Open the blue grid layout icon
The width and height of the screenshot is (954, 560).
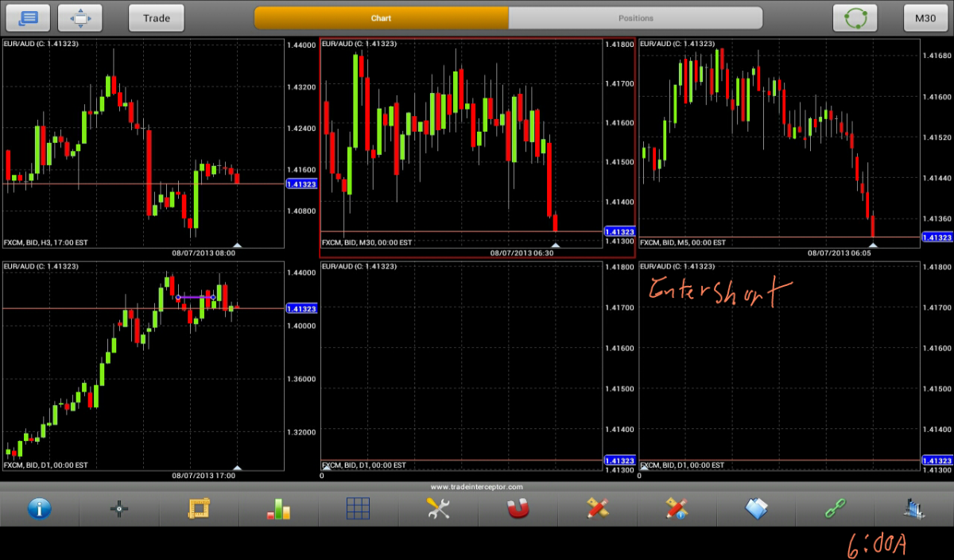[359, 508]
